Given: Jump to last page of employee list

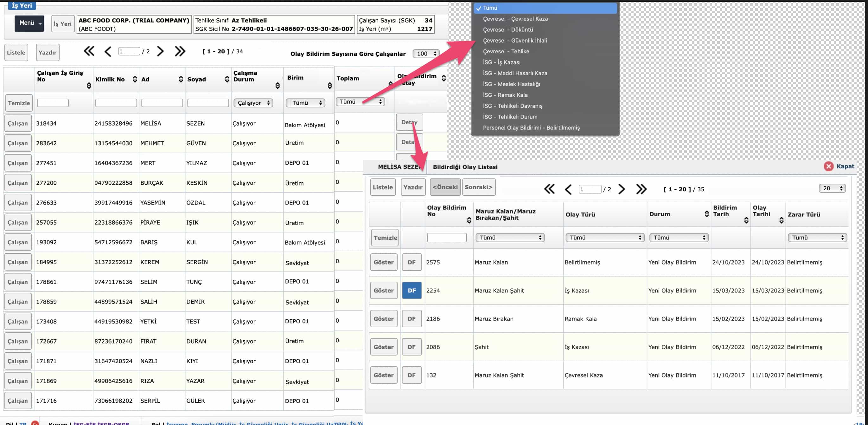Looking at the screenshot, I should [x=180, y=51].
